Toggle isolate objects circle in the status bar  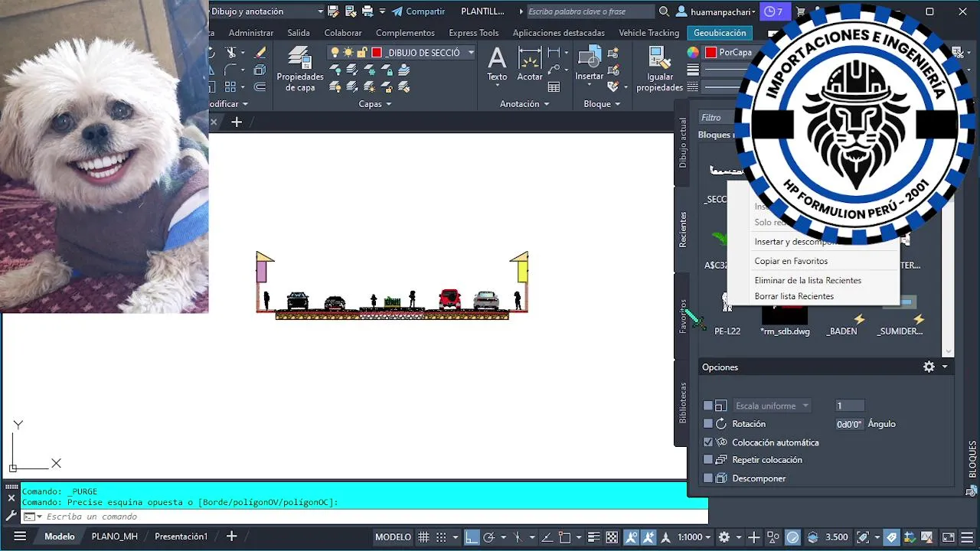pos(792,537)
